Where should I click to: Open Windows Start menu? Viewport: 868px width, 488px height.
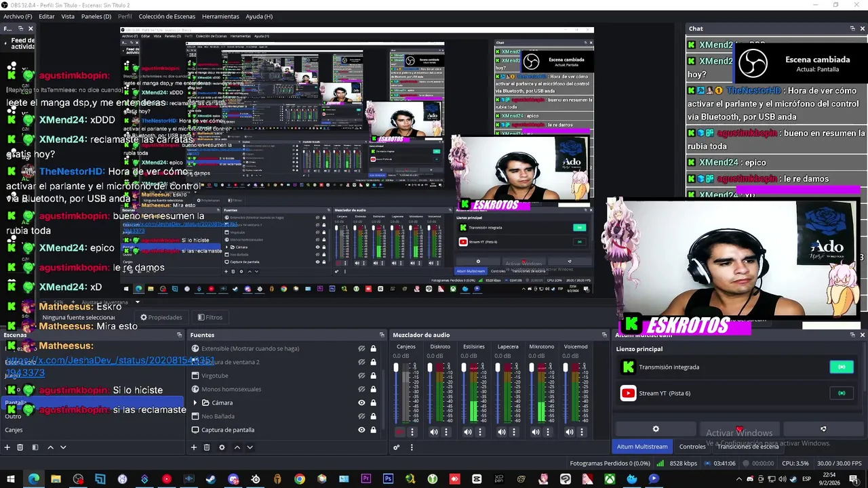pos(12,479)
